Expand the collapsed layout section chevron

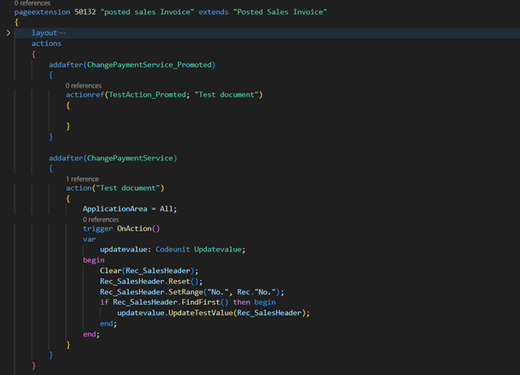[8, 33]
